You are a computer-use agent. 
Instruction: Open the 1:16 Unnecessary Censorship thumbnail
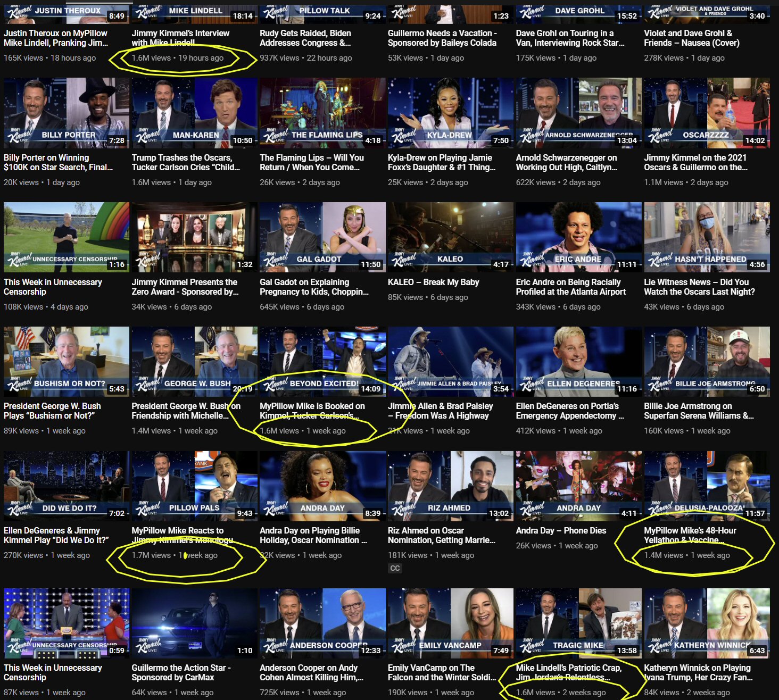pyautogui.click(x=67, y=237)
